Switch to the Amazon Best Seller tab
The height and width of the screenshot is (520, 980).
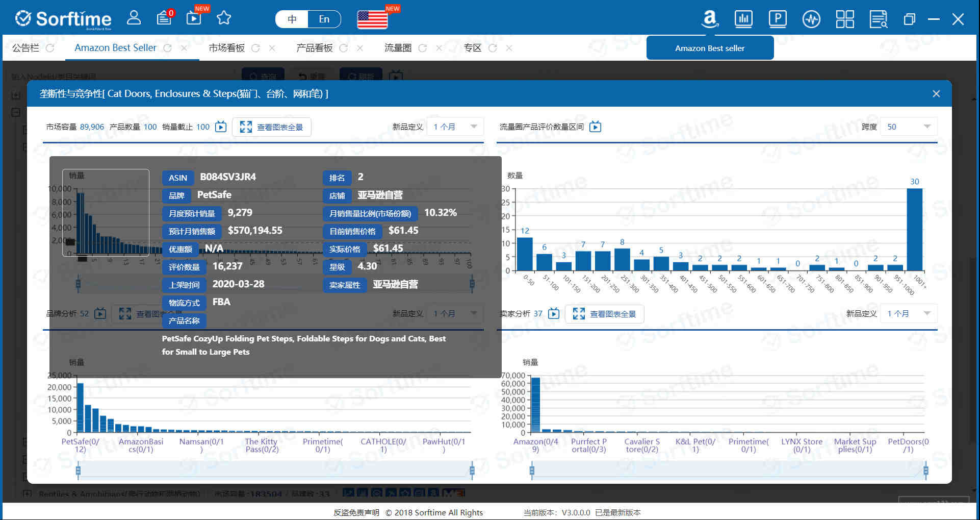pyautogui.click(x=115, y=47)
